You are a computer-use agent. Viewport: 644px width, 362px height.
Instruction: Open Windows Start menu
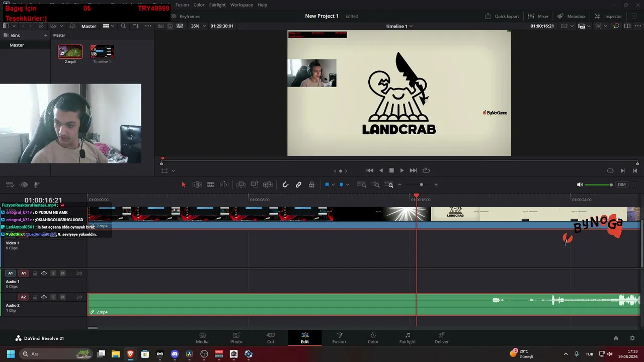(x=11, y=354)
